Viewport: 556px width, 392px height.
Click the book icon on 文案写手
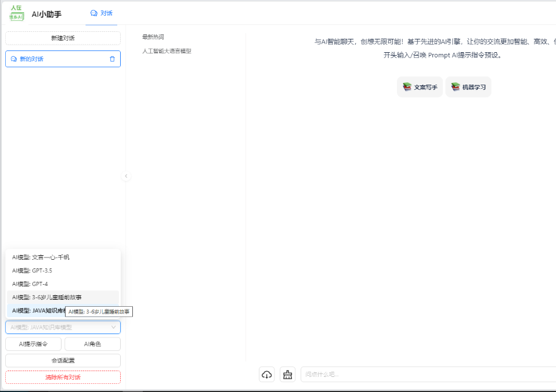pyautogui.click(x=407, y=87)
